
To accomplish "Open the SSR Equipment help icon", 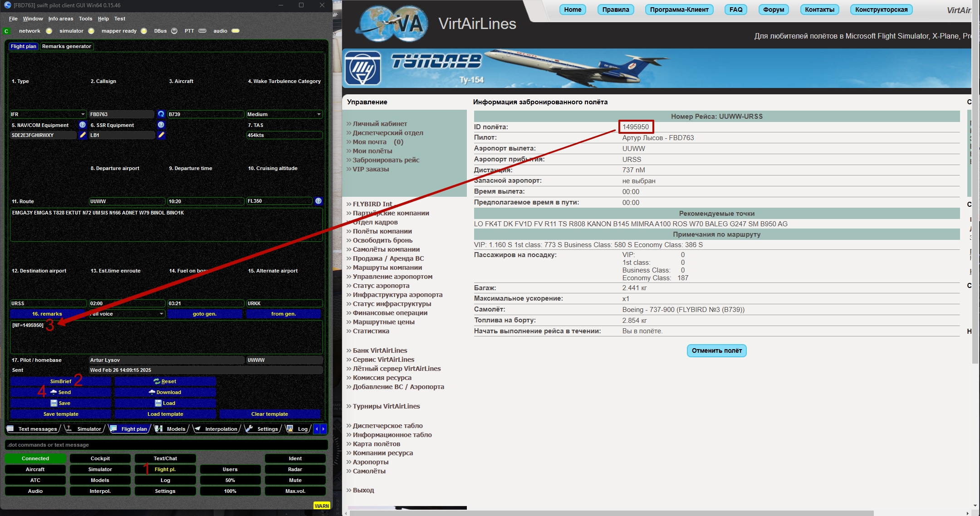I will point(161,125).
